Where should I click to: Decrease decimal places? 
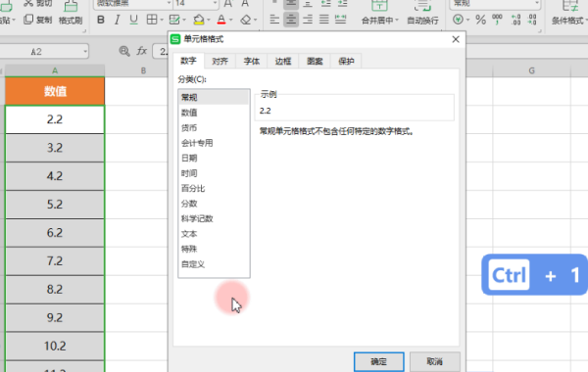[532, 20]
